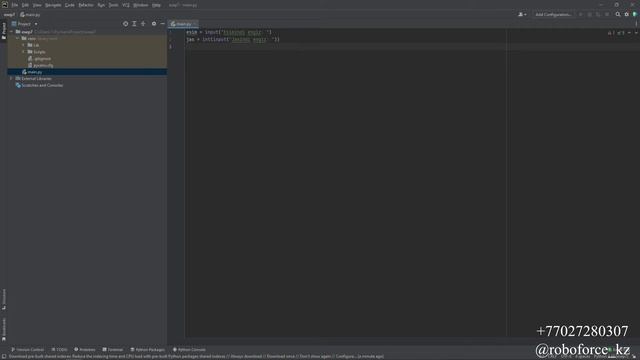The image size is (640, 360).
Task: Open the Problems tool window
Action: 84,350
